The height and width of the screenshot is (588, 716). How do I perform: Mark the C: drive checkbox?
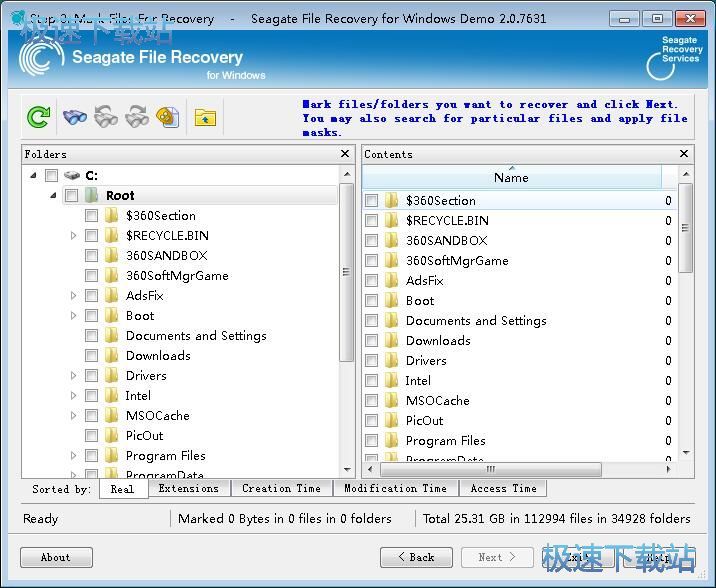click(52, 175)
